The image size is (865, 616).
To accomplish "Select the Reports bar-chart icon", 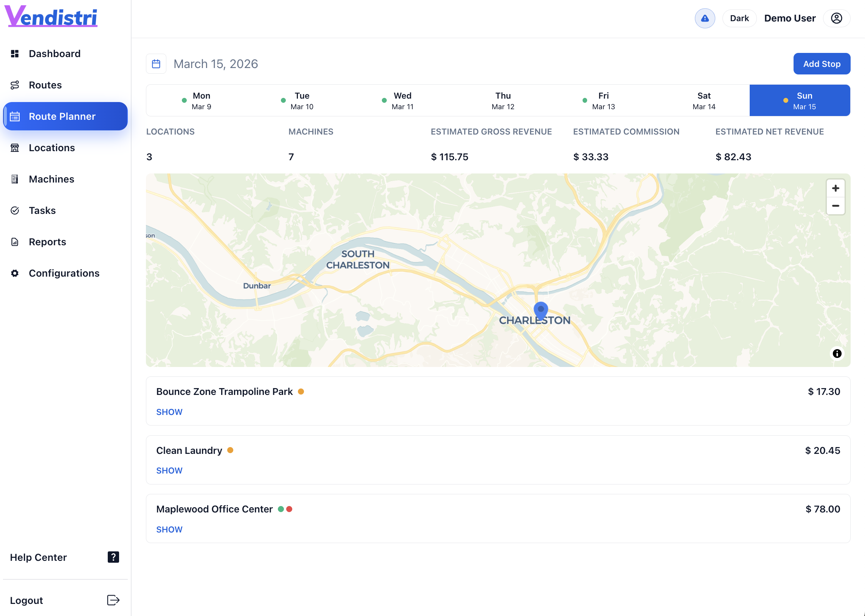I will click(15, 241).
